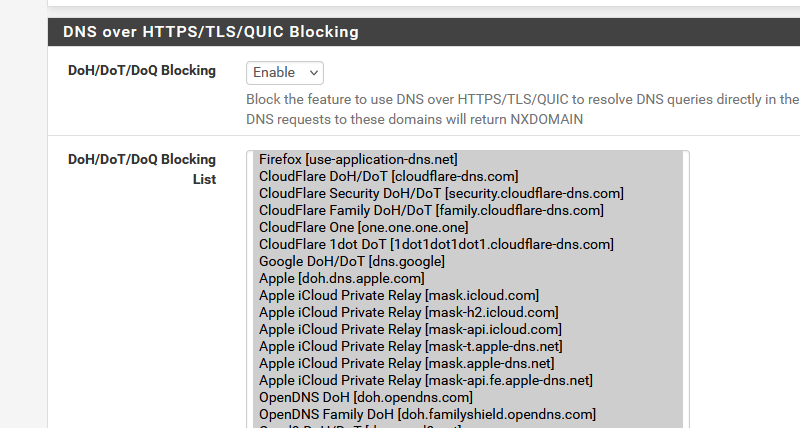
Task: Select iCloud Private Relay [mask-api.icloud.com] option
Action: tap(410, 329)
